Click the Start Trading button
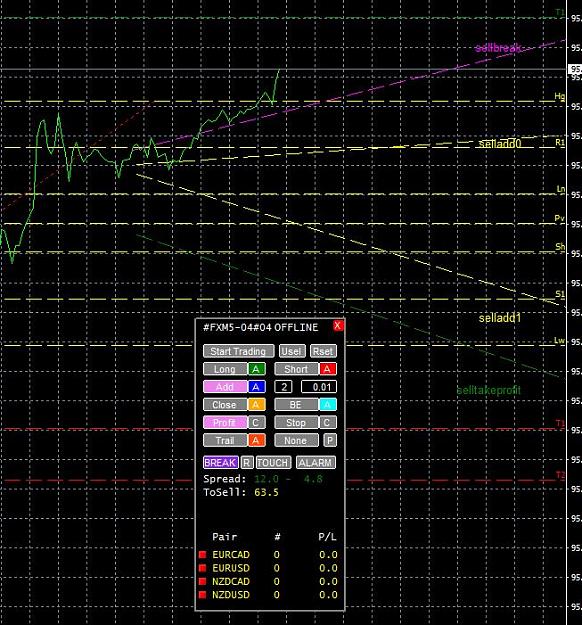Screen dimensions: 582x625 point(238,351)
